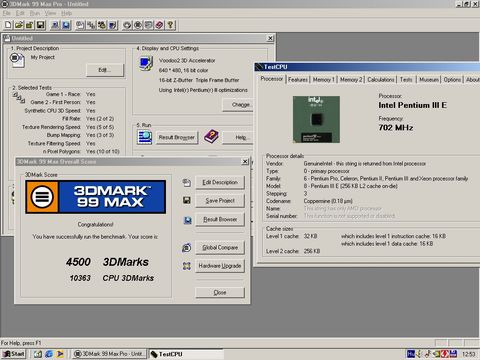Switch to the Features tab in TestCPU
480x360 pixels.
298,80
